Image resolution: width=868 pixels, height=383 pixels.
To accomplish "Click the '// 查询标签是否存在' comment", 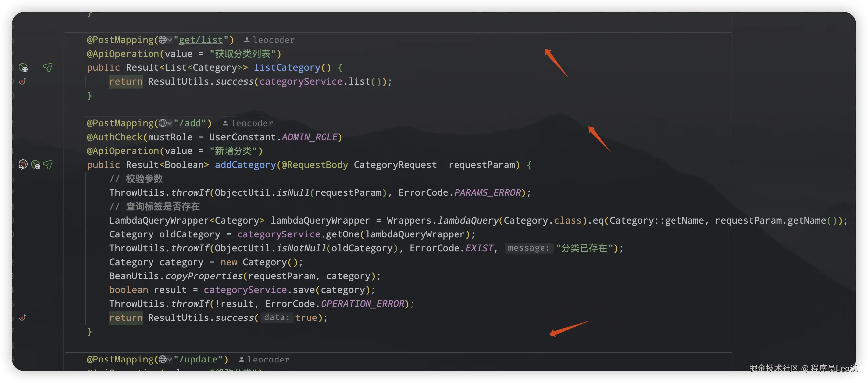I will coord(154,206).
